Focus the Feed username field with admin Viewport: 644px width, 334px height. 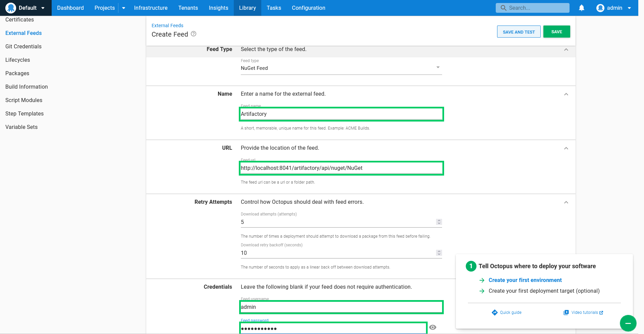(x=341, y=307)
